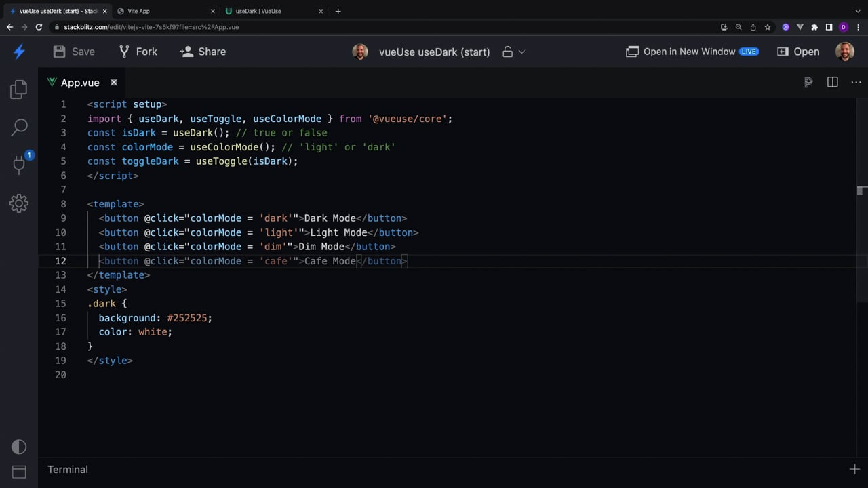Toggle light/dark theme half-circle icon

(x=19, y=447)
